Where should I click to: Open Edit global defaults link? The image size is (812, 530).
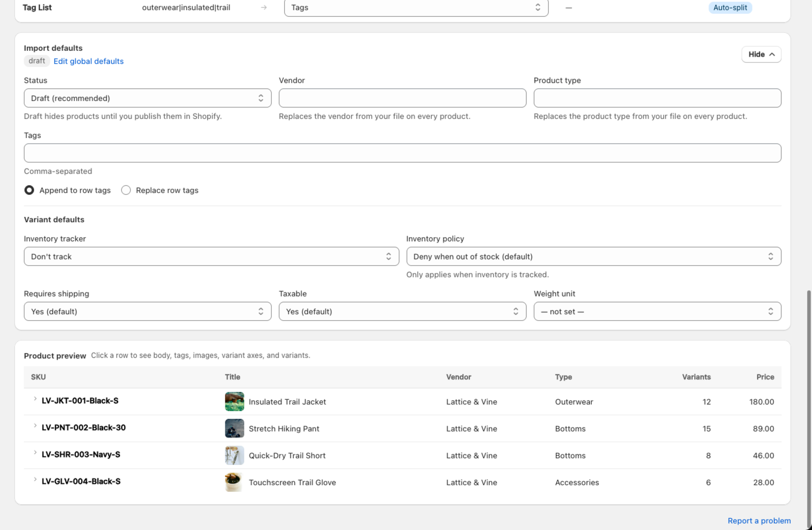[x=88, y=61]
